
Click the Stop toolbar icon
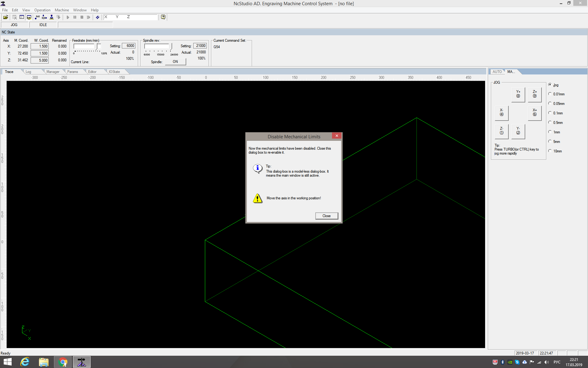tap(82, 17)
